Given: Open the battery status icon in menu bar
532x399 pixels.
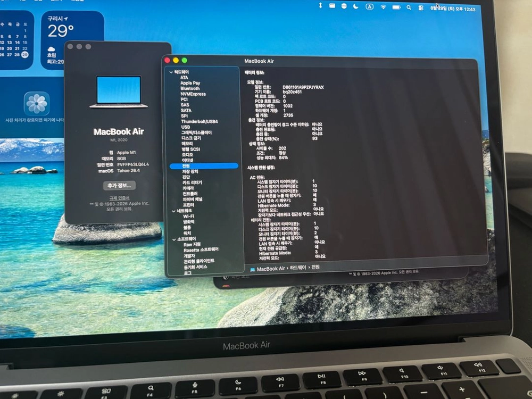Looking at the screenshot, I should (396, 7).
